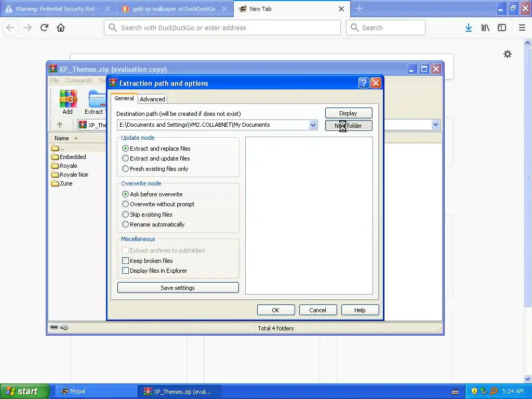Switch to the General tab
This screenshot has height=399, width=532.
pos(124,98)
